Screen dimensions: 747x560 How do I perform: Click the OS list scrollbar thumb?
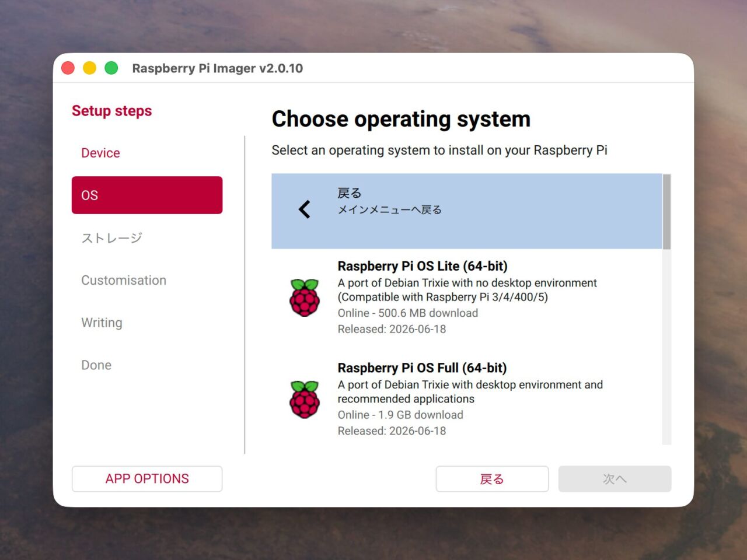coord(666,212)
